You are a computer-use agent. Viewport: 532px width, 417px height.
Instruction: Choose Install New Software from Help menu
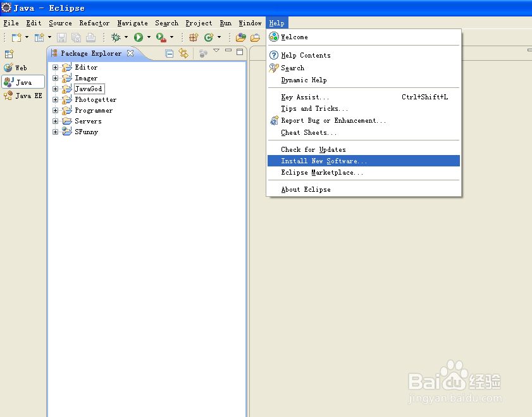pyautogui.click(x=363, y=161)
